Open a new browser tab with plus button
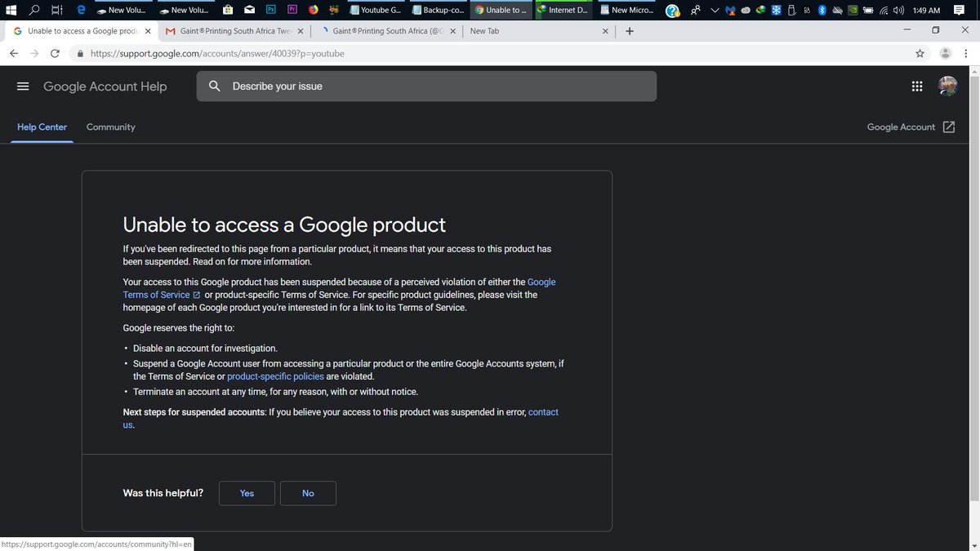The image size is (980, 551). (x=629, y=31)
